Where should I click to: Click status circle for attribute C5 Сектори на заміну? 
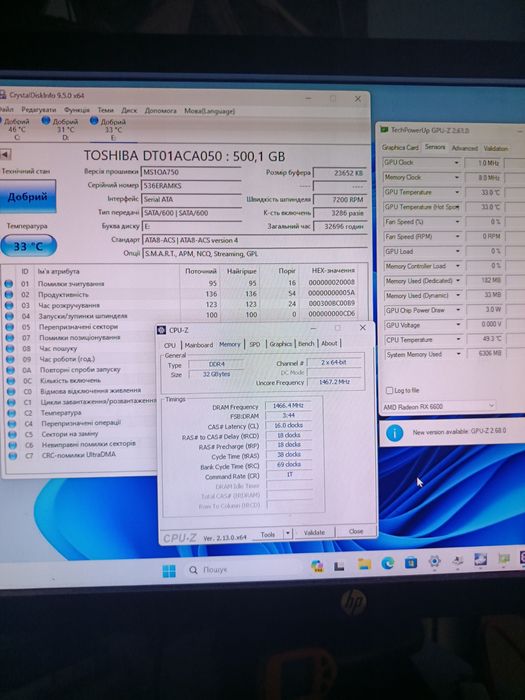coord(12,434)
